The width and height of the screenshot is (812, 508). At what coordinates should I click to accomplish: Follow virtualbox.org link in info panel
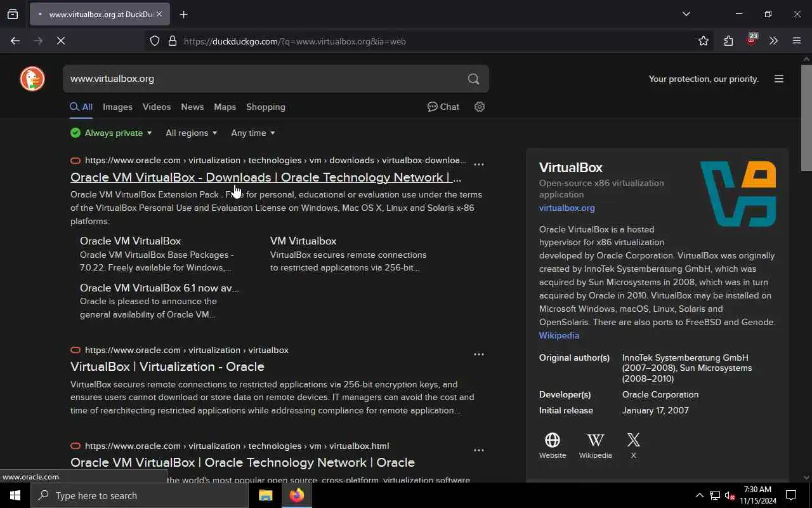(x=567, y=208)
